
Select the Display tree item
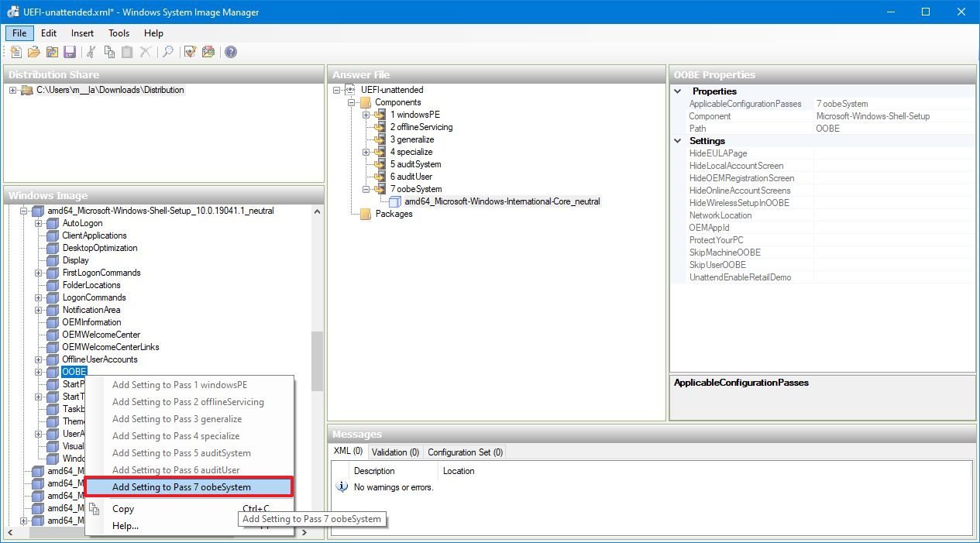coord(76,260)
